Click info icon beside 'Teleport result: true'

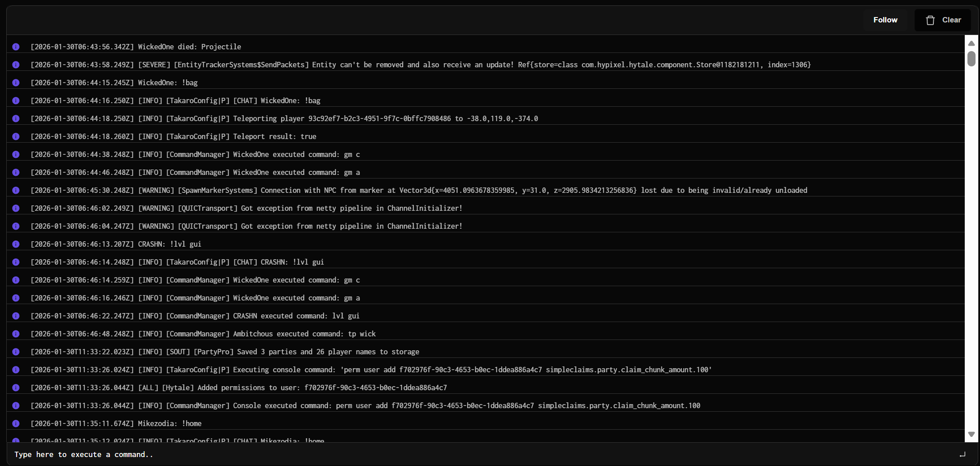pyautogui.click(x=16, y=136)
